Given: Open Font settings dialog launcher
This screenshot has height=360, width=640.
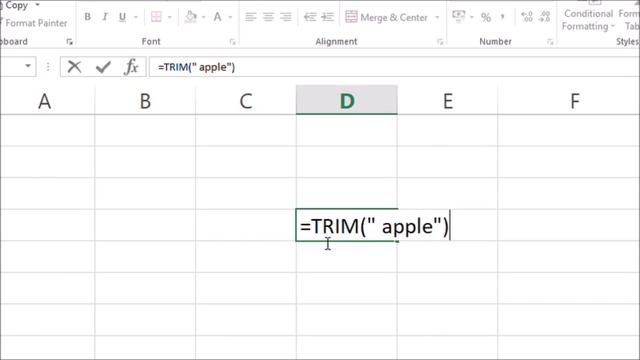Looking at the screenshot, I should [232, 42].
